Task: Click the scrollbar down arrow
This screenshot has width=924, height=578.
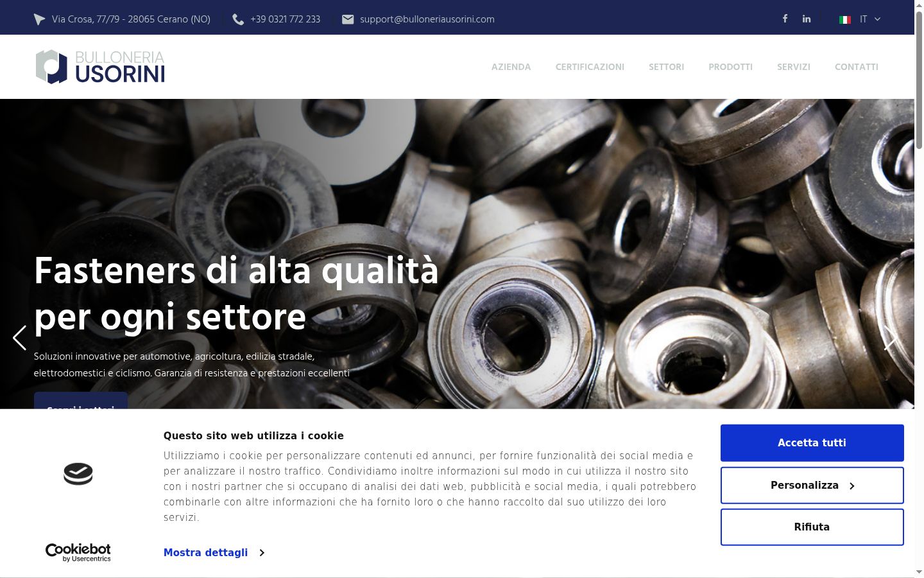Action: point(919,572)
